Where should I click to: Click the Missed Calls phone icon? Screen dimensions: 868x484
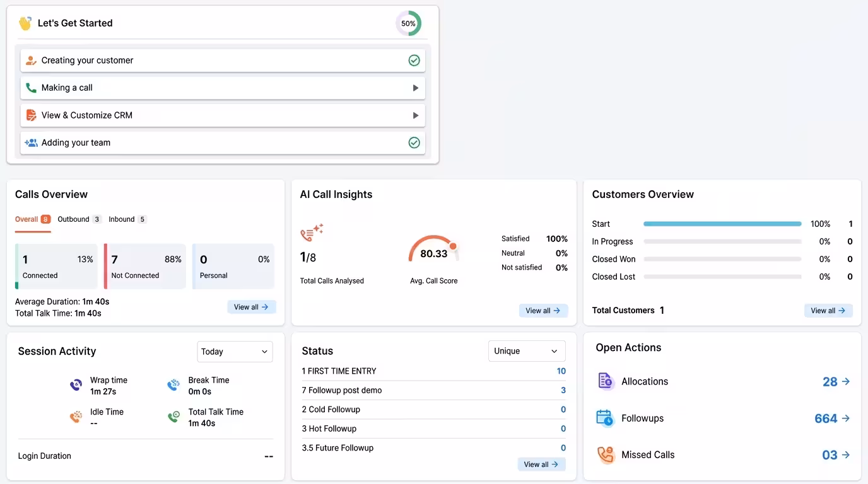tap(606, 455)
